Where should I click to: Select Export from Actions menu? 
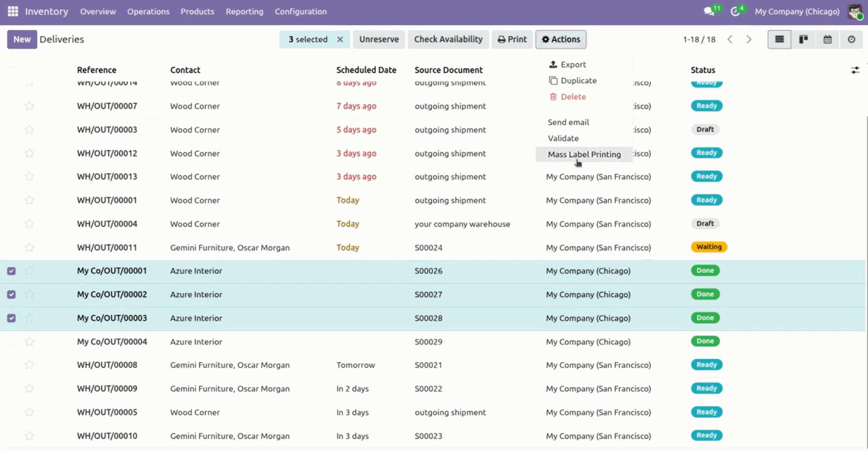click(573, 65)
